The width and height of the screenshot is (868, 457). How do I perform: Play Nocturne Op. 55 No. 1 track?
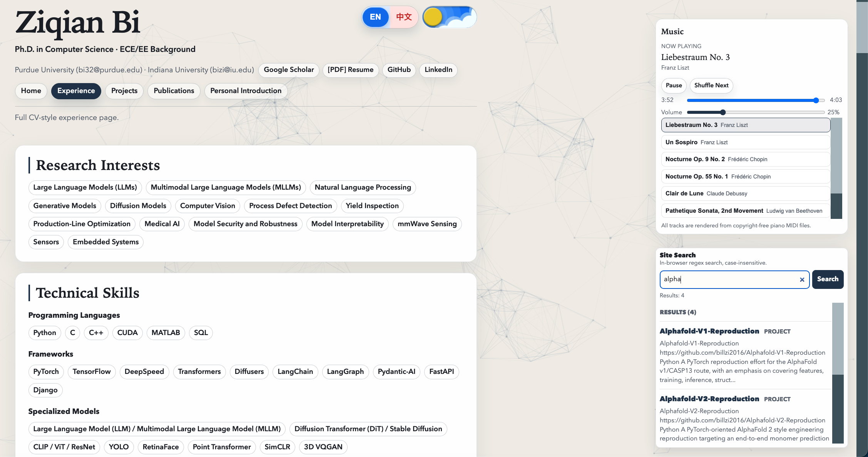(746, 177)
